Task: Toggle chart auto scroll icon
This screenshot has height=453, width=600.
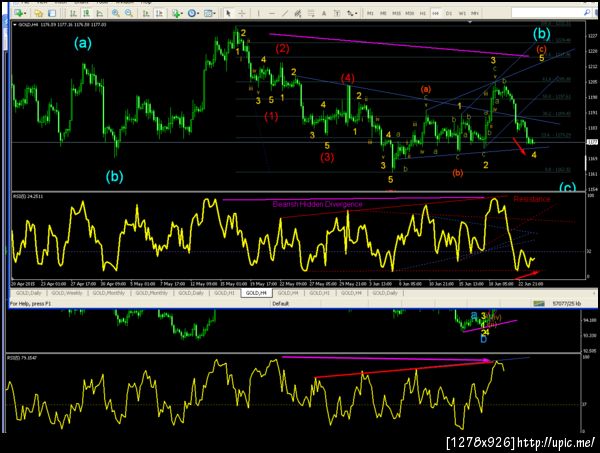Action: pos(146,13)
